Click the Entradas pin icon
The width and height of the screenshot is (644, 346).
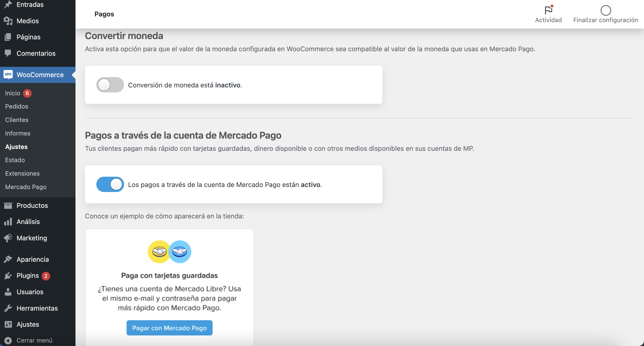8,4
